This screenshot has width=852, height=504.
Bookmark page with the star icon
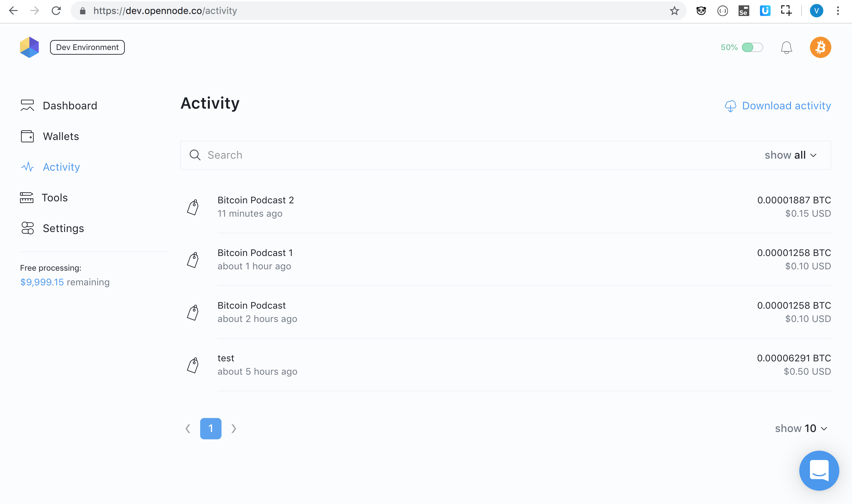(x=674, y=11)
